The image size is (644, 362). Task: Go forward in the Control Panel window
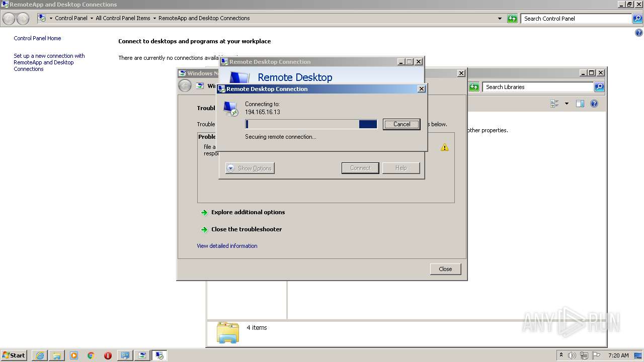[x=23, y=19]
